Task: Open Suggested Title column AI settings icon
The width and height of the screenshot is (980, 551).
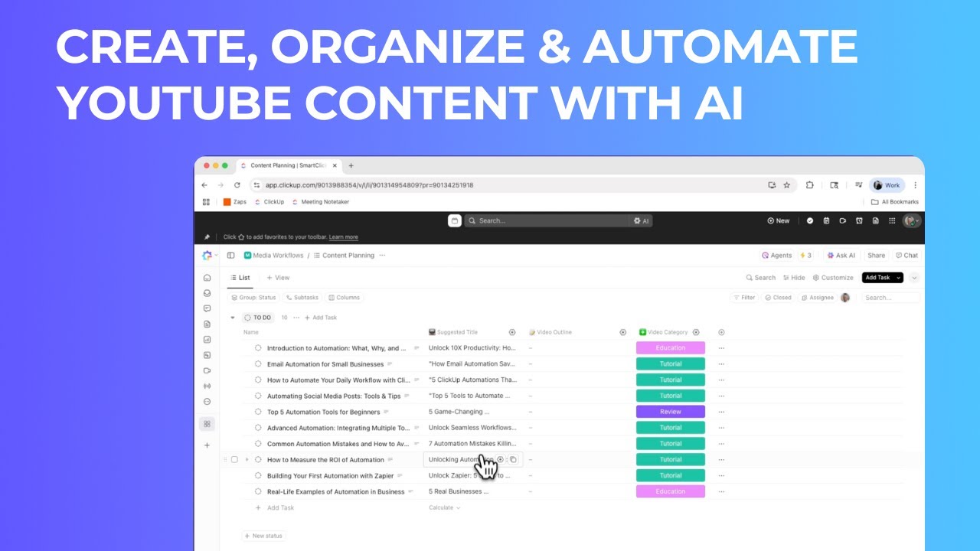Action: pyautogui.click(x=512, y=332)
